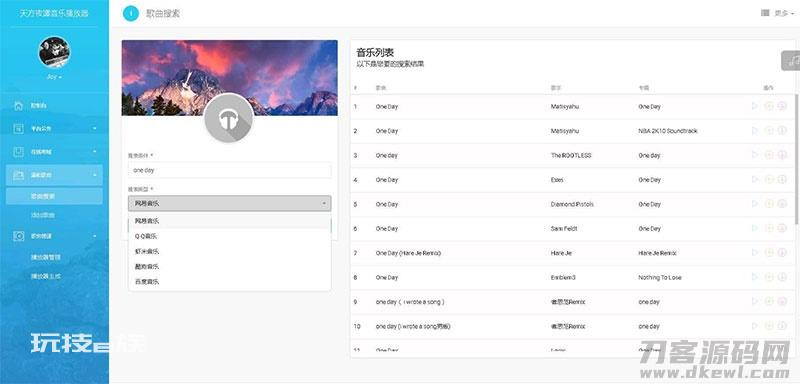
Task: Click plus icon on Sam Feldt row
Action: tap(769, 228)
